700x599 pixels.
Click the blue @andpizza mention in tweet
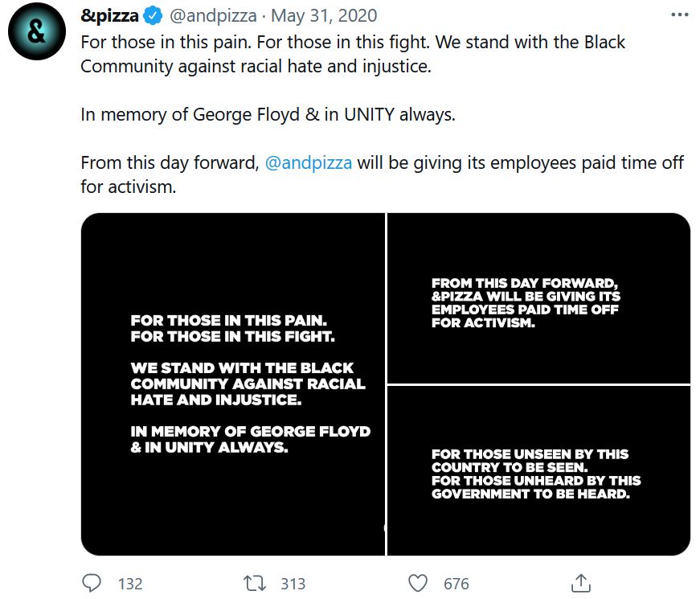pos(309,162)
